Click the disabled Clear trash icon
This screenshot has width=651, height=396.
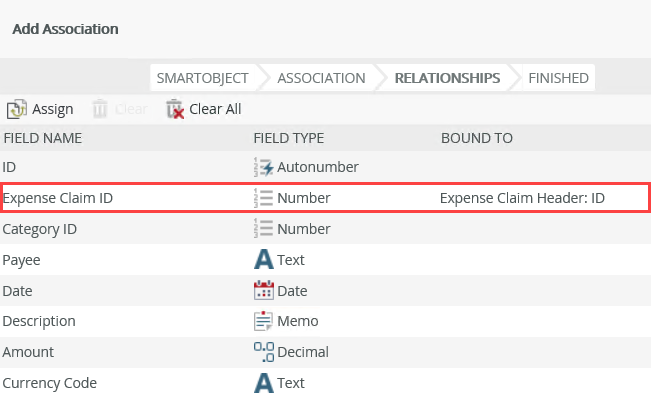pos(100,109)
